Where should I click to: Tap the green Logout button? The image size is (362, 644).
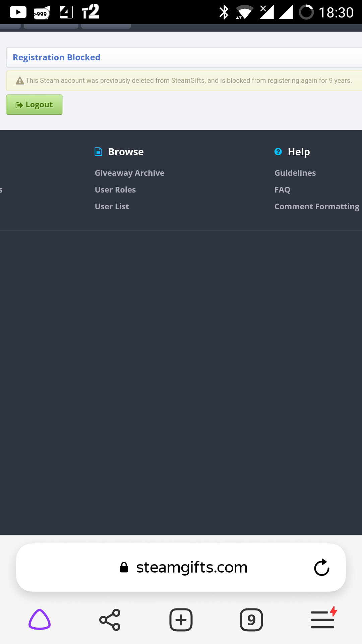point(34,105)
